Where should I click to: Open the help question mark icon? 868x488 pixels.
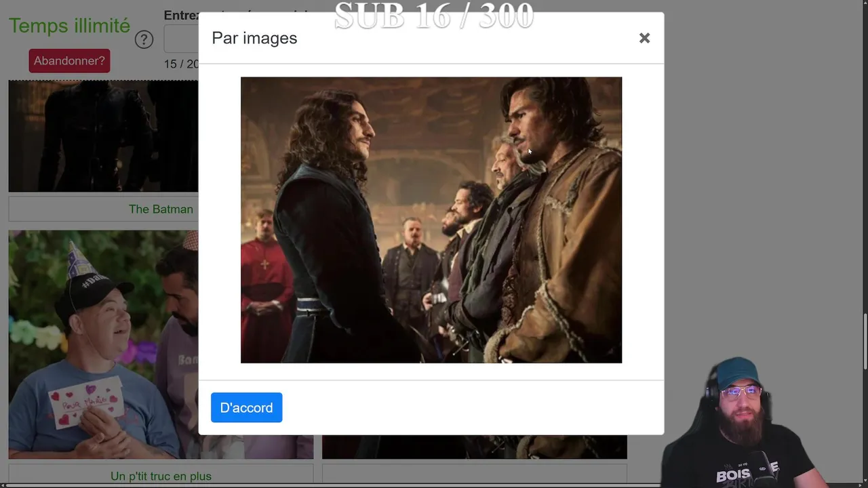coord(144,39)
